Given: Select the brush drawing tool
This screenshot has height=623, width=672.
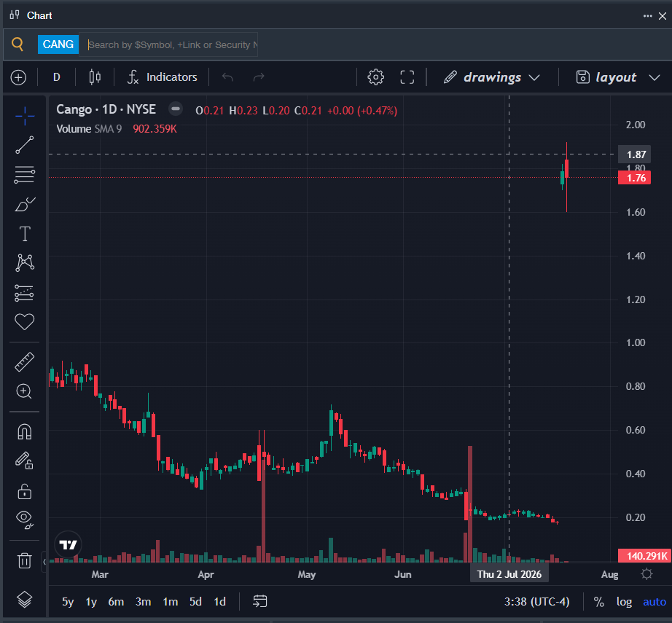Looking at the screenshot, I should click(25, 204).
